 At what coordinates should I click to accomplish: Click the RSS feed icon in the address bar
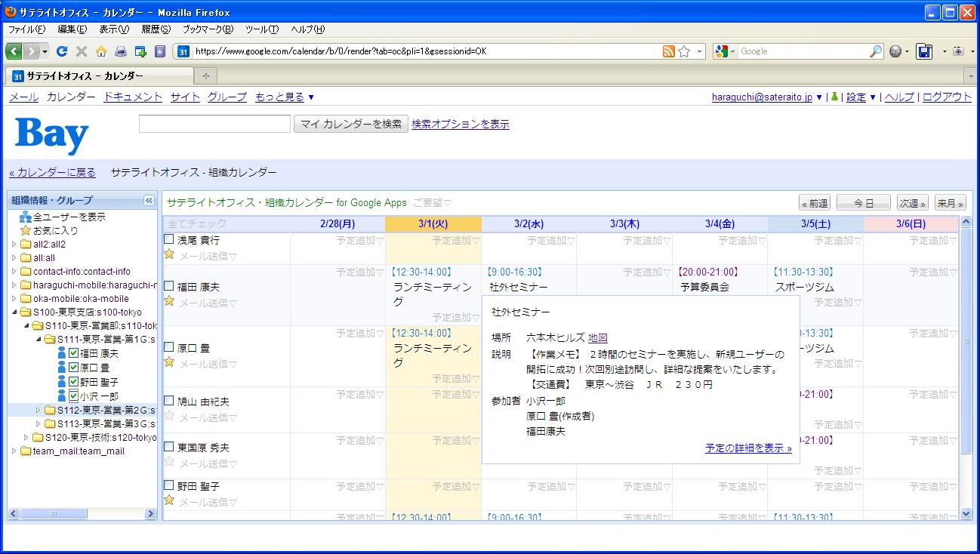click(x=668, y=51)
